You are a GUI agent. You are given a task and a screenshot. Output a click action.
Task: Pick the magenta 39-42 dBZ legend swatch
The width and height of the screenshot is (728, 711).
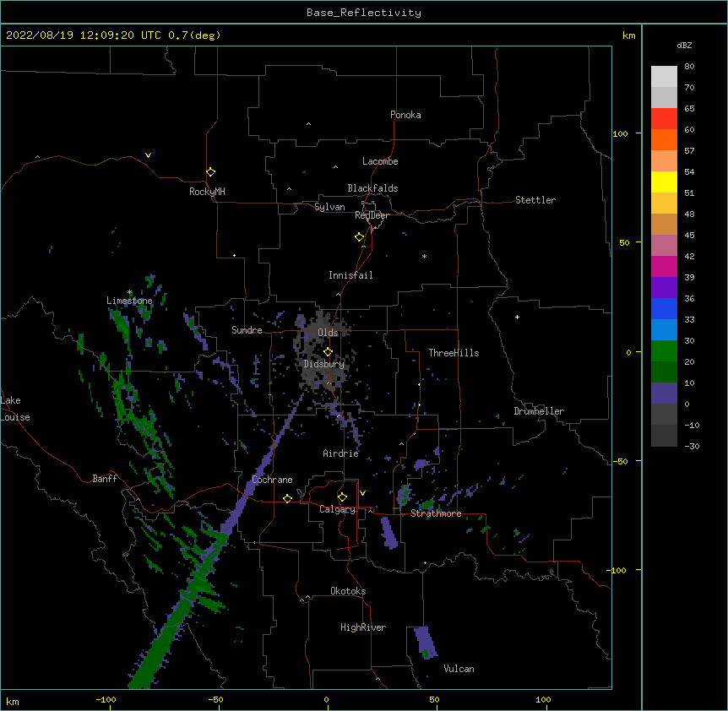pyautogui.click(x=664, y=266)
